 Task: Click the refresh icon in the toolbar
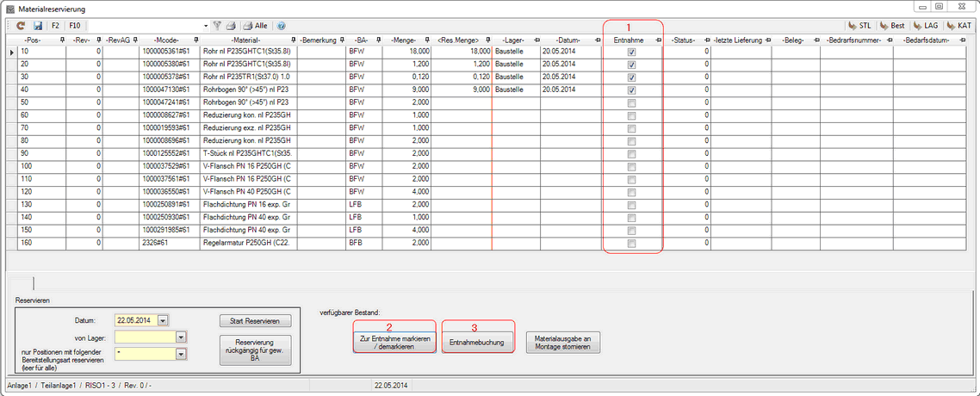point(21,26)
